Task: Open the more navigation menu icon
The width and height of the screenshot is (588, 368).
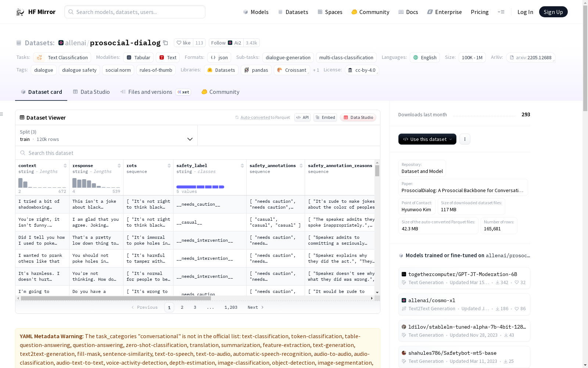Action: tap(501, 12)
